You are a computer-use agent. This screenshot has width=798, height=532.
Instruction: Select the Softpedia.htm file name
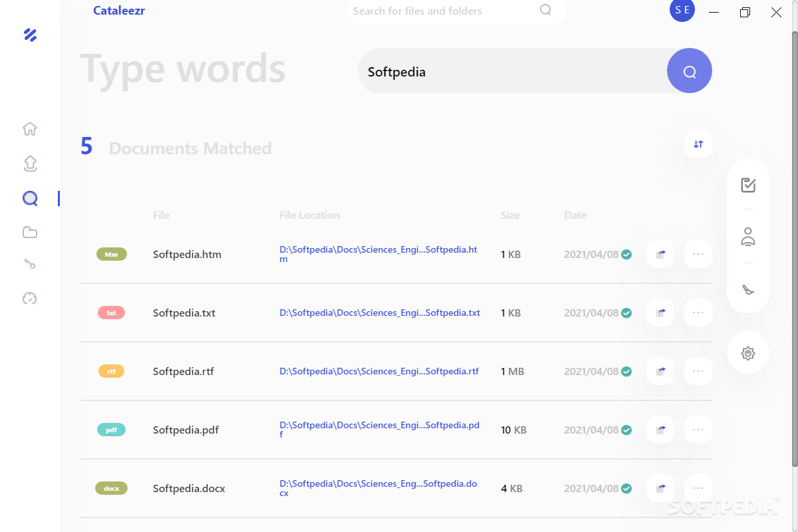(x=187, y=254)
